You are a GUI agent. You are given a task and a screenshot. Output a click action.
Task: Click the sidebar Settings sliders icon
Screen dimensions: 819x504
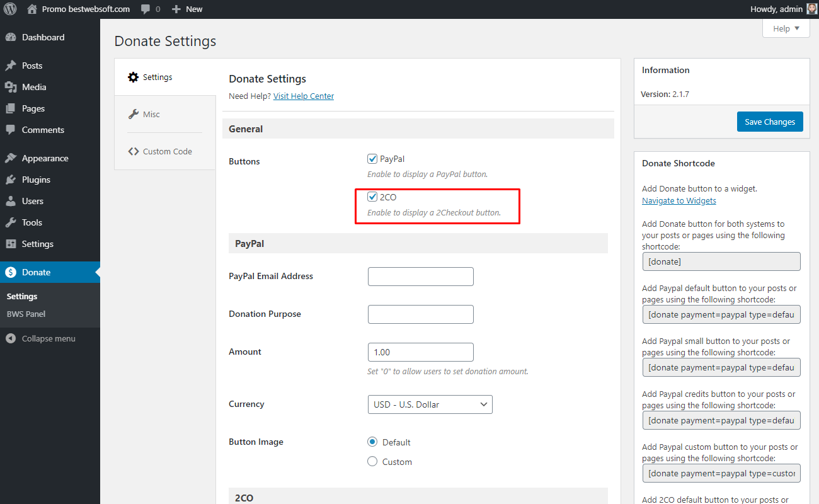tap(11, 244)
